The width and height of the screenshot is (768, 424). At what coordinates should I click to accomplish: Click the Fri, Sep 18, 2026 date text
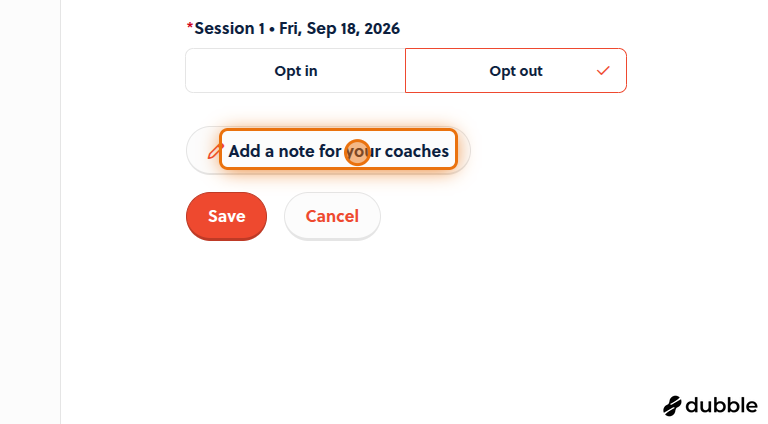[339, 28]
